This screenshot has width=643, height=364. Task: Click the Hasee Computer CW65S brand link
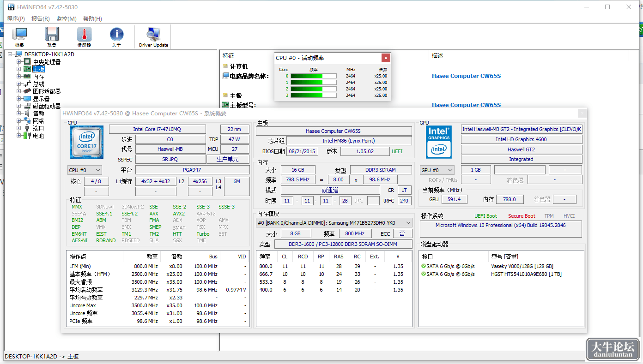pyautogui.click(x=466, y=76)
